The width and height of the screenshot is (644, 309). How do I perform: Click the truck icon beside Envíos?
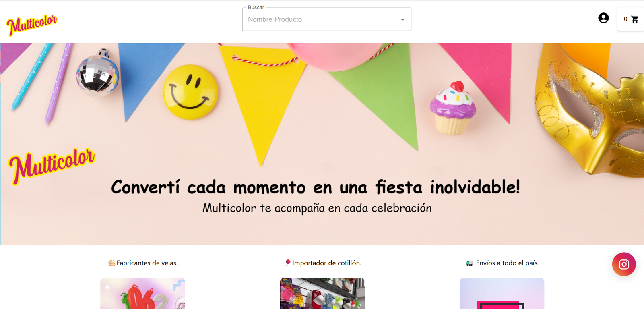469,263
